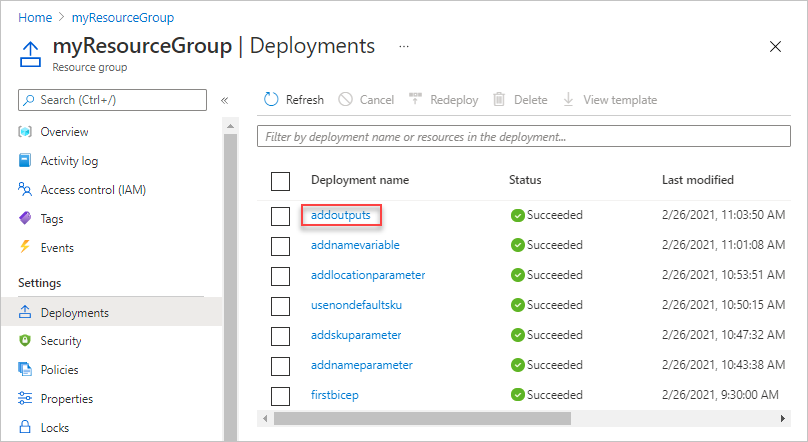Click the Locks padlock icon
Image resolution: width=808 pixels, height=442 pixels.
click(26, 428)
